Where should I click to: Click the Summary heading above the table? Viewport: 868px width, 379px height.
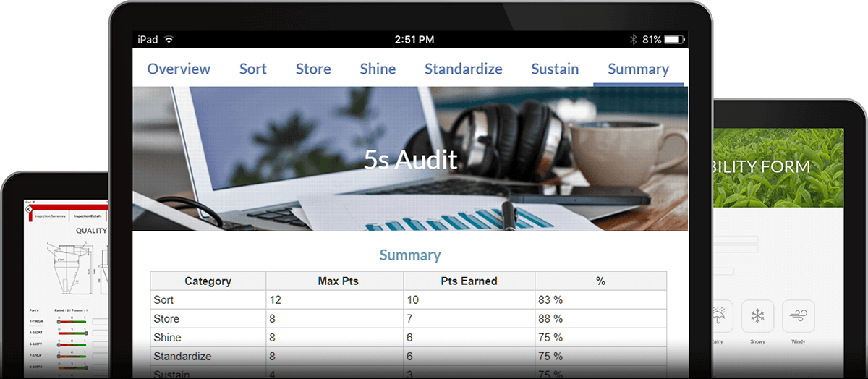coord(410,255)
